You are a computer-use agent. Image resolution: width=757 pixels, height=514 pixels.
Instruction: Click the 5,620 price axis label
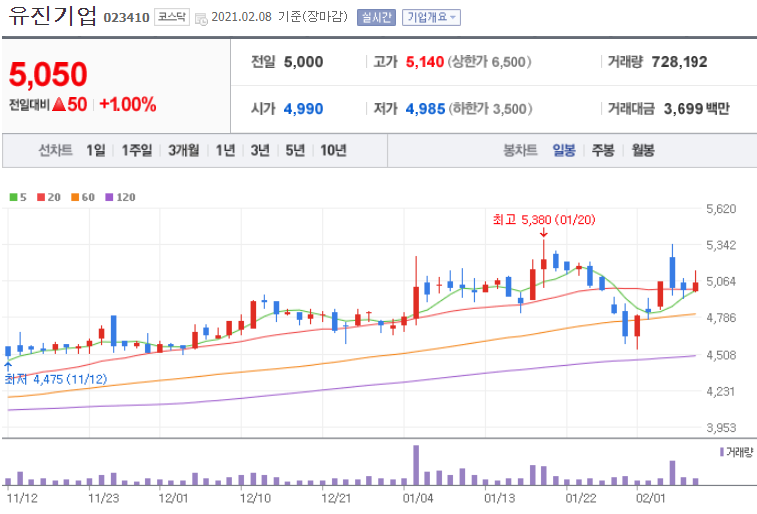click(721, 209)
